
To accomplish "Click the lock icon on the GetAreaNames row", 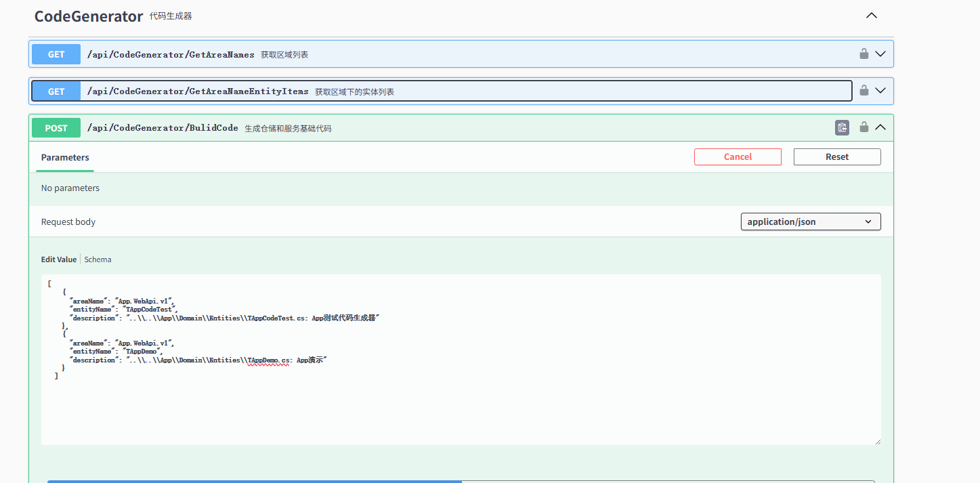I will click(x=864, y=54).
